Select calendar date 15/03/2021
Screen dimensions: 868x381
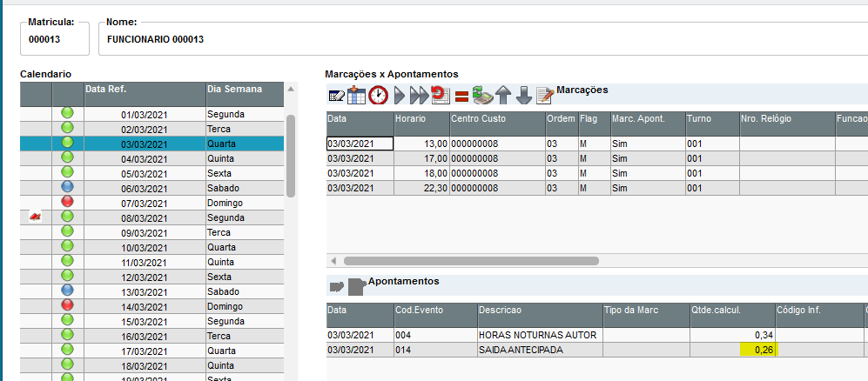pos(144,321)
